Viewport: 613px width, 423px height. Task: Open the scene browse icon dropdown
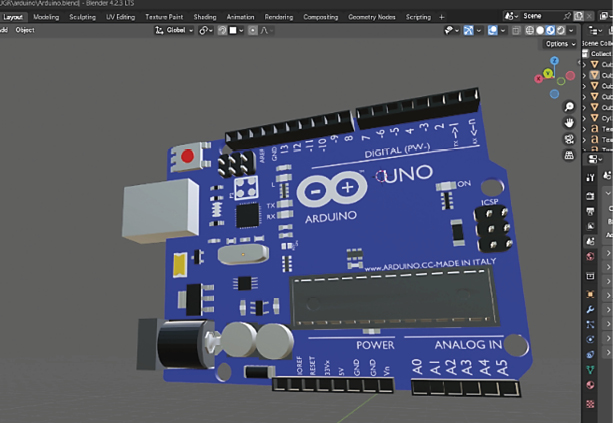(x=511, y=16)
